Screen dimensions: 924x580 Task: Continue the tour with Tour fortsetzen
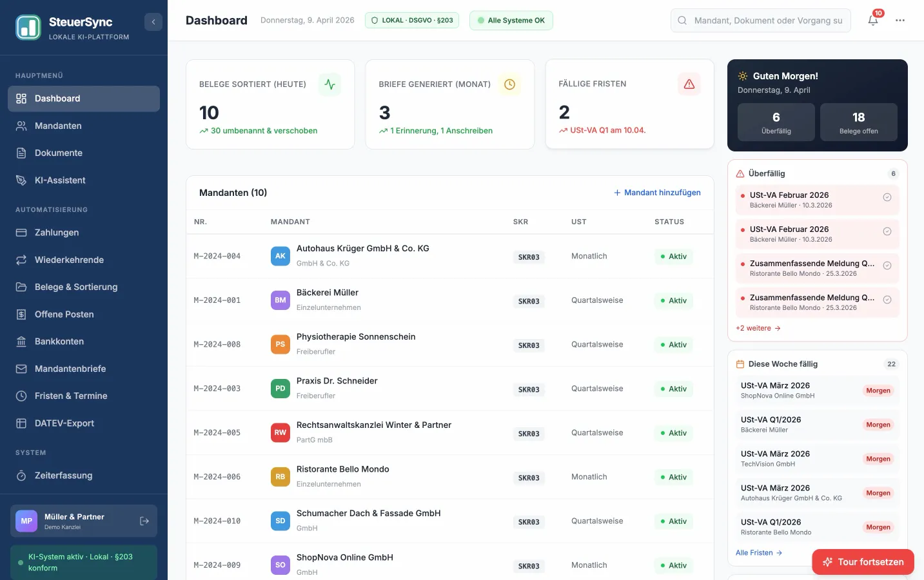863,561
